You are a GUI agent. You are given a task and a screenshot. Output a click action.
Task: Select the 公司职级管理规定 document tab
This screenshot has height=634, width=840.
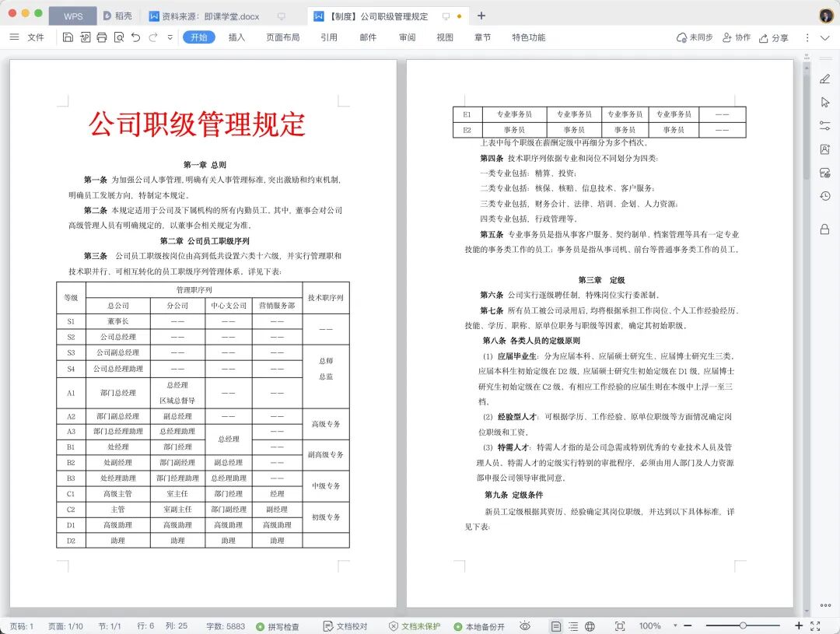378,16
